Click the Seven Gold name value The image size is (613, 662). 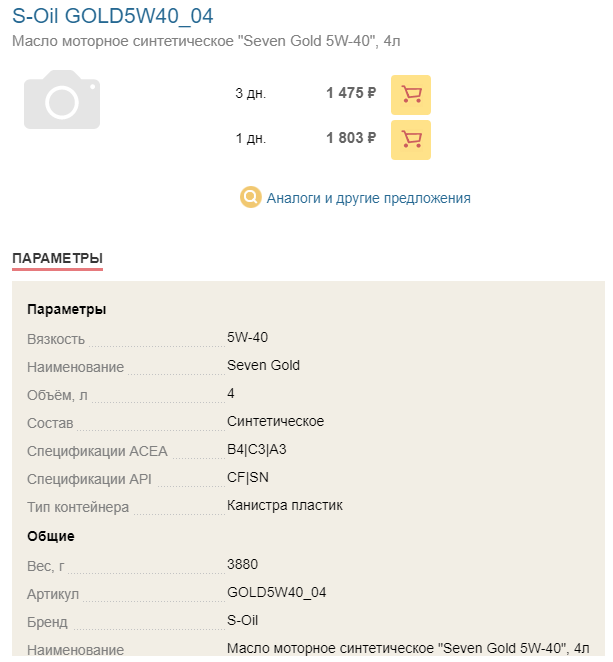[x=263, y=365]
